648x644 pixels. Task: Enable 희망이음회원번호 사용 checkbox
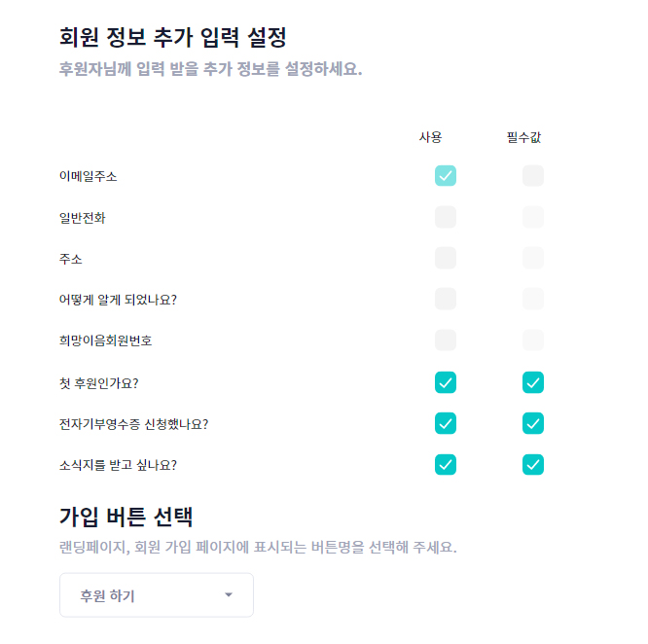[x=446, y=340]
